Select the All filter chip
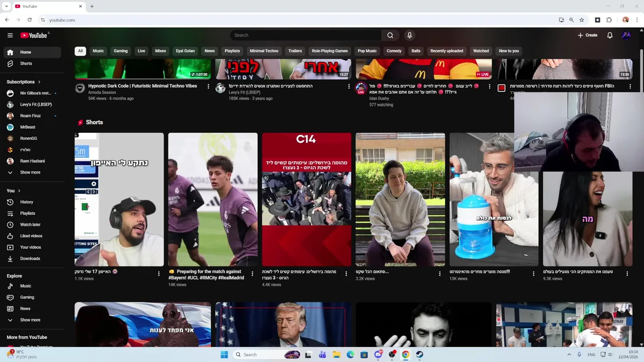The height and width of the screenshot is (362, 644). point(80,51)
